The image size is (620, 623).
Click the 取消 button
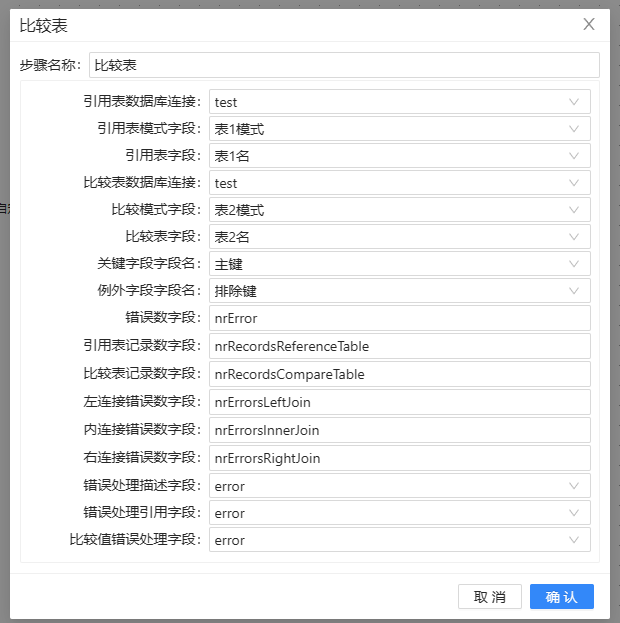pyautogui.click(x=490, y=596)
